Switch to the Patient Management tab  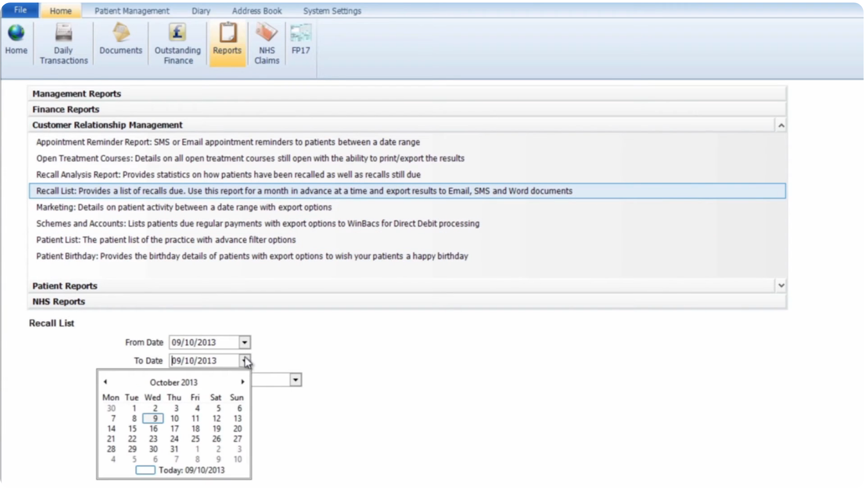[x=132, y=11]
